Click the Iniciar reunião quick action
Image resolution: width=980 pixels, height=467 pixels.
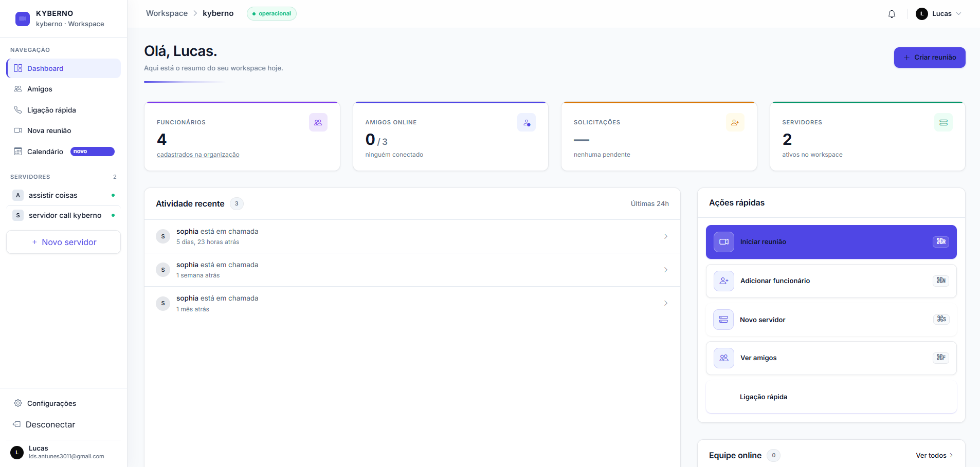point(831,242)
